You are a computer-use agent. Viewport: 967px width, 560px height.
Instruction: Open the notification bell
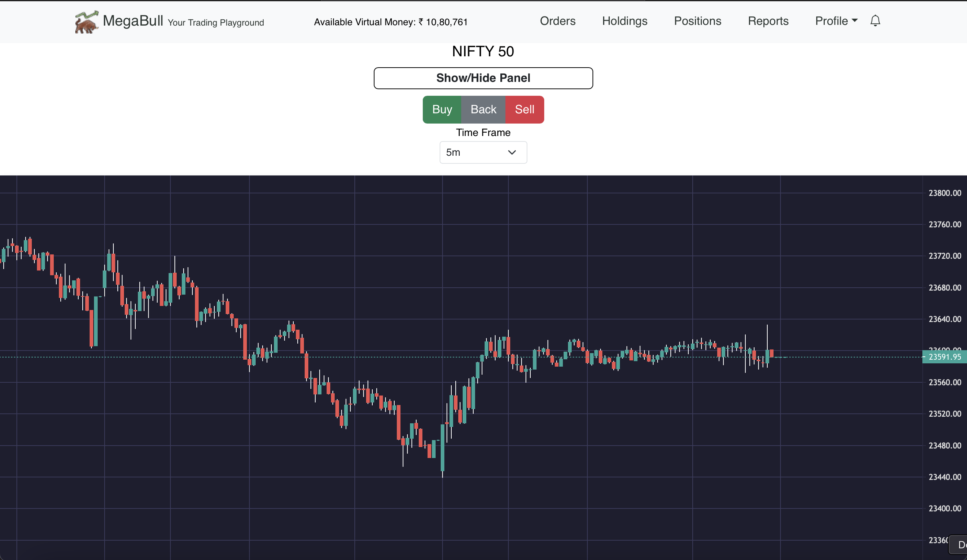pyautogui.click(x=875, y=21)
